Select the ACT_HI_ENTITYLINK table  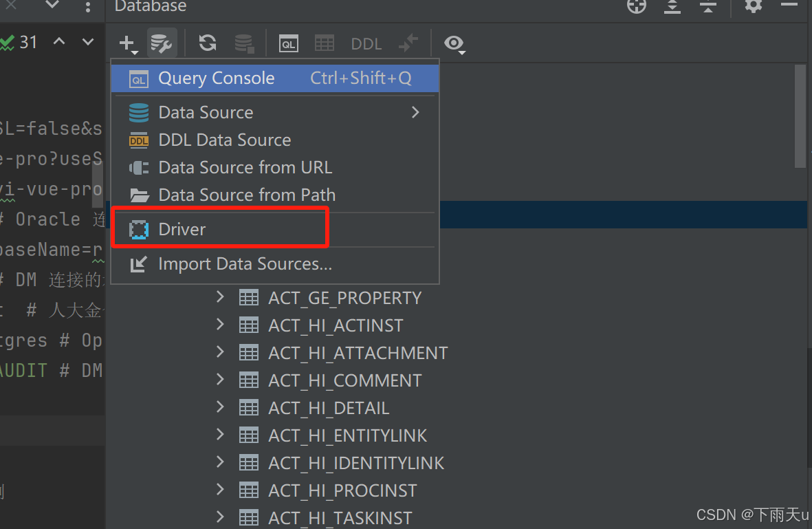[x=347, y=435]
